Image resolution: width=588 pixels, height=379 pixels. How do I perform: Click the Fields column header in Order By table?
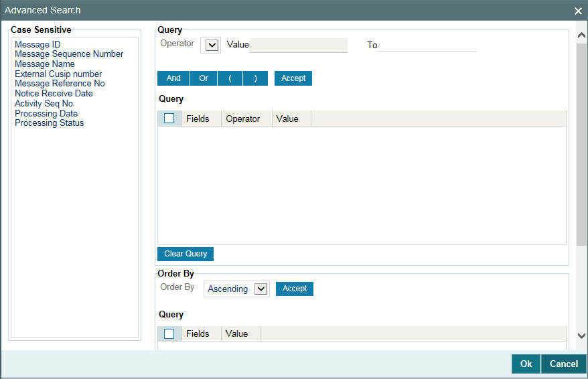coord(202,333)
